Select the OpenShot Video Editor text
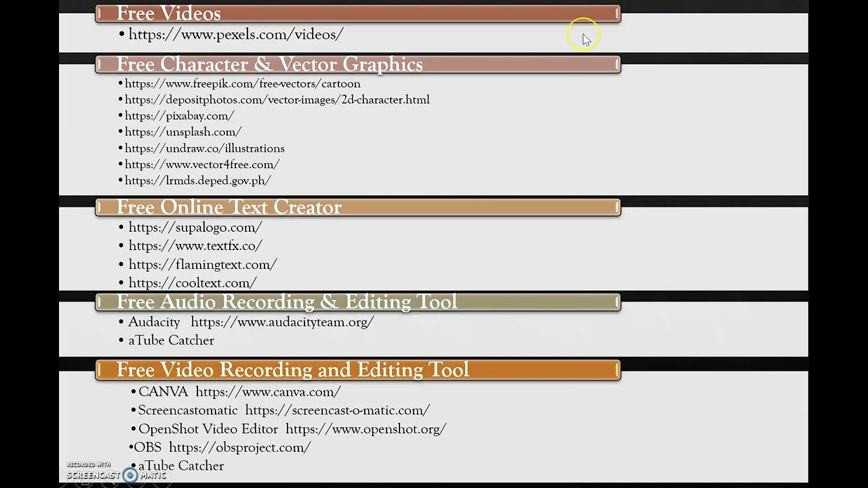Image resolution: width=868 pixels, height=488 pixels. coord(208,429)
